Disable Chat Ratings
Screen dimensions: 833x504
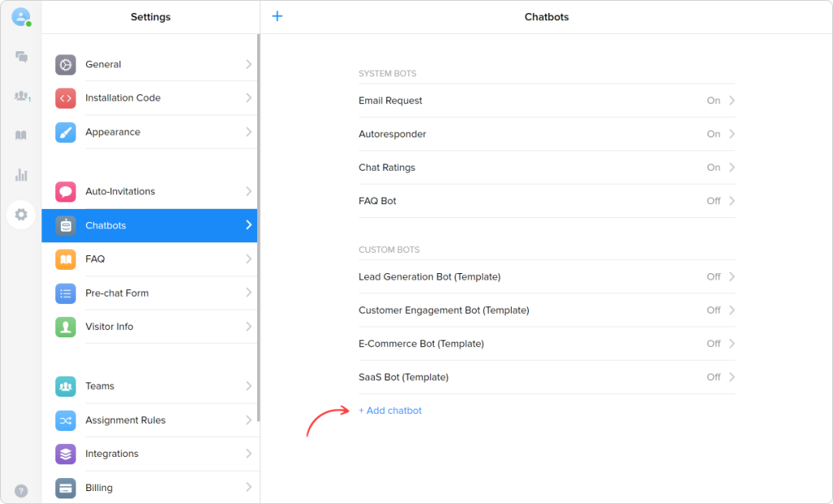click(x=713, y=167)
